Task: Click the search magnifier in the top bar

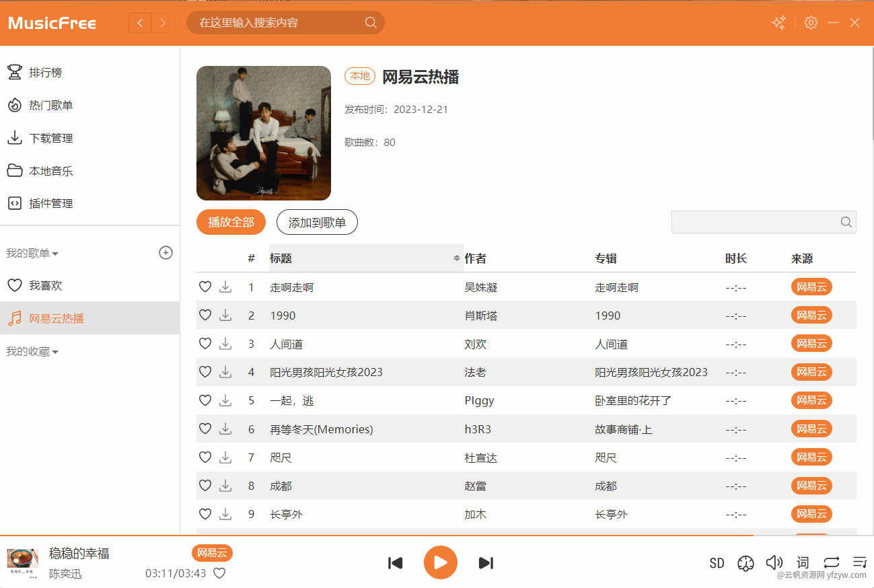Action: pos(371,23)
